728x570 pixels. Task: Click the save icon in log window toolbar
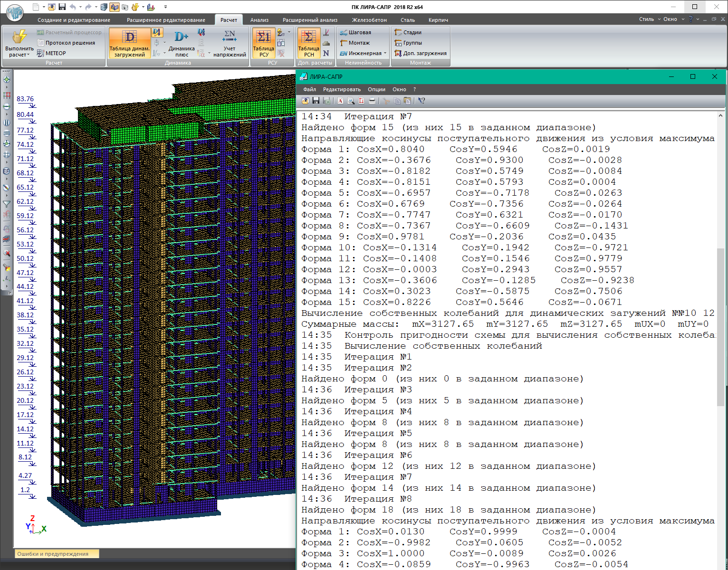pyautogui.click(x=316, y=101)
